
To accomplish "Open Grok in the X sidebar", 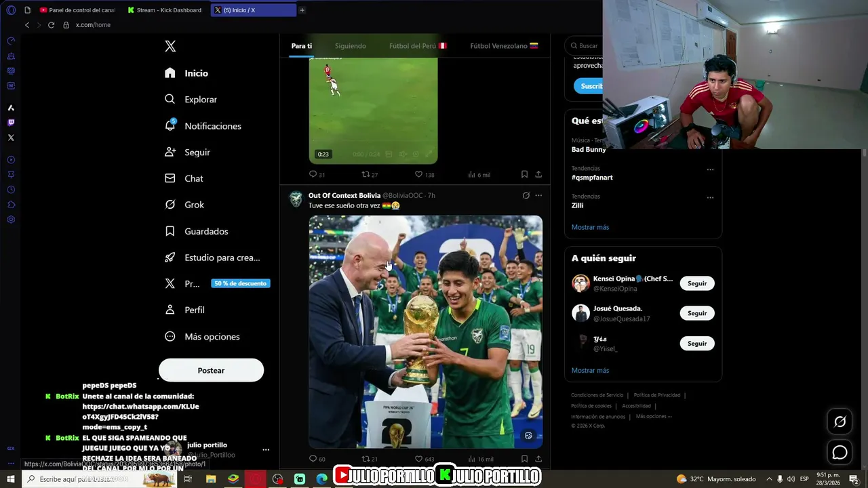I will pyautogui.click(x=184, y=205).
